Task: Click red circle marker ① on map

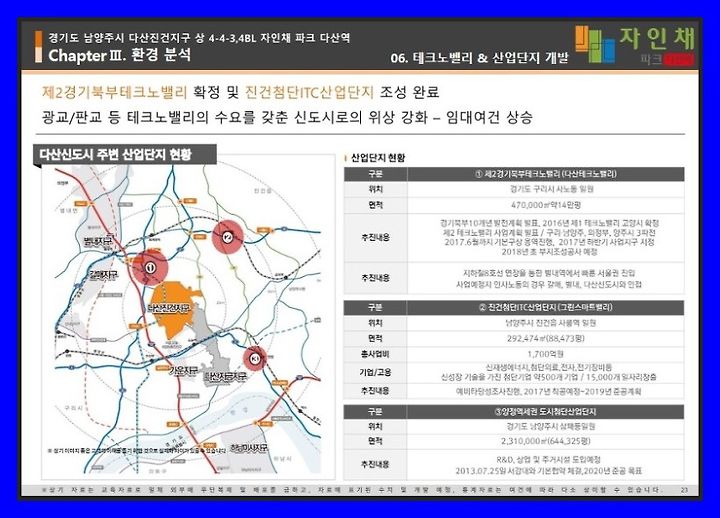Action: click(x=150, y=268)
